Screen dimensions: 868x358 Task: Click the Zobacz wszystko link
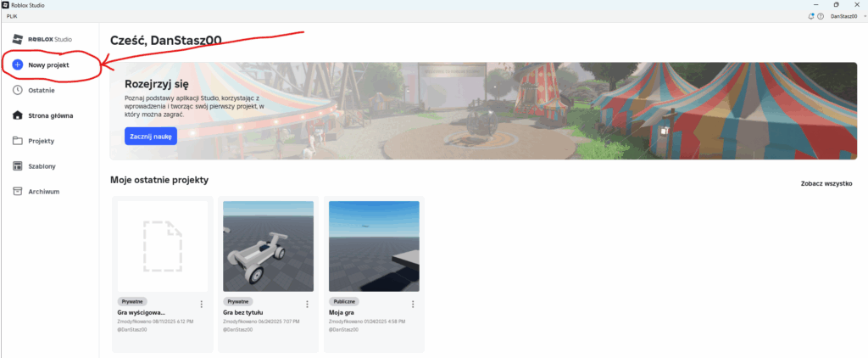[x=826, y=183]
